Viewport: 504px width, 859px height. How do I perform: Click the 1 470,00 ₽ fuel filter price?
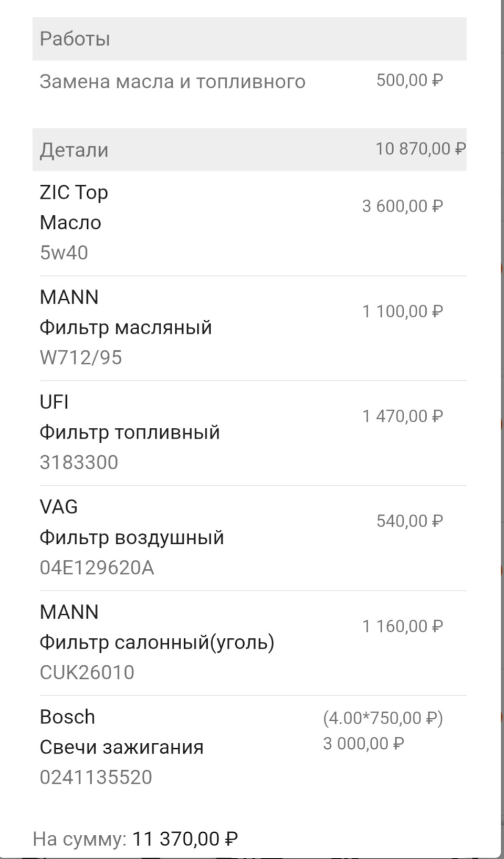[x=402, y=416]
